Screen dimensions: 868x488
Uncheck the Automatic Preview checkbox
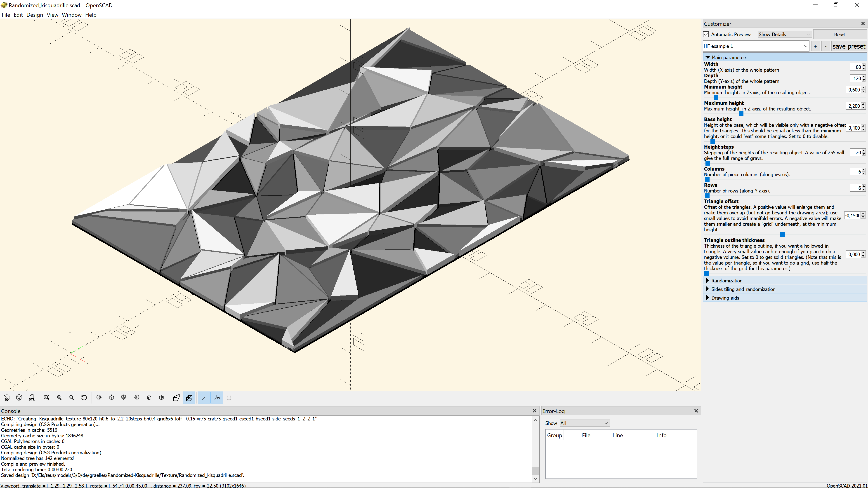click(707, 34)
